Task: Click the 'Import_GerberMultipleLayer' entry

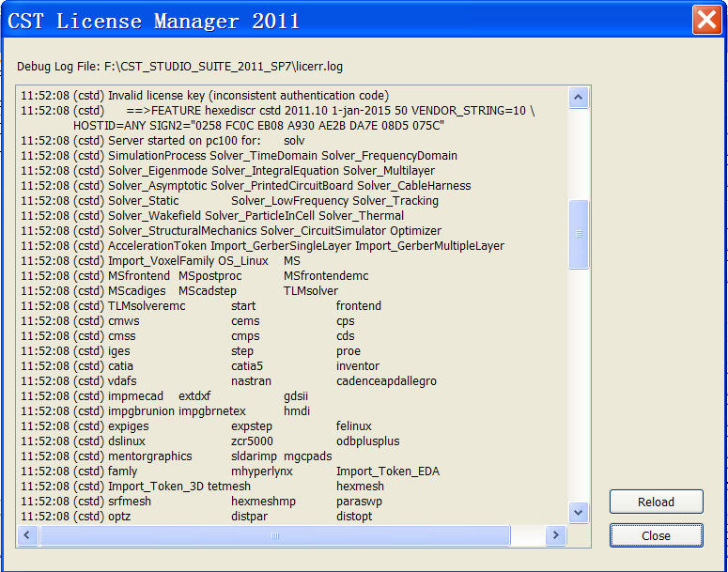Action: [429, 245]
